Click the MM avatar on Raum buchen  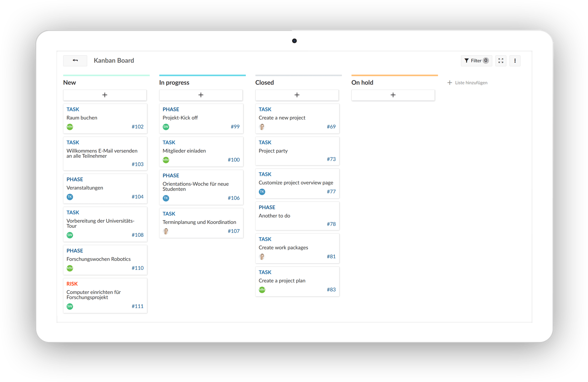click(x=70, y=127)
